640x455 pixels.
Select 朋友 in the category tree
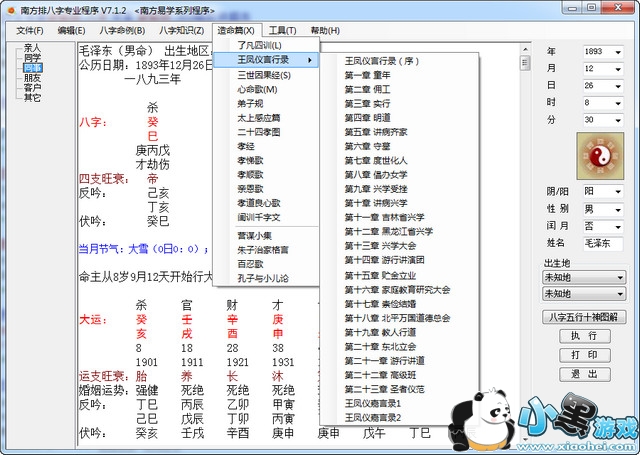pos(32,78)
